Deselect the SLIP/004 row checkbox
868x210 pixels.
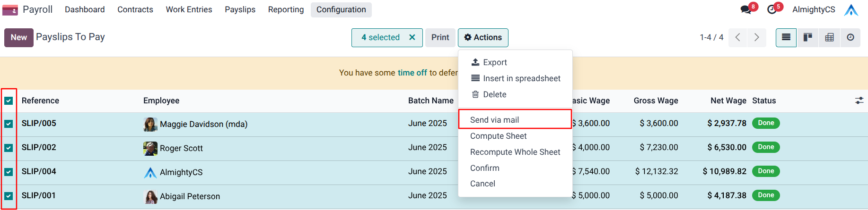[9, 172]
